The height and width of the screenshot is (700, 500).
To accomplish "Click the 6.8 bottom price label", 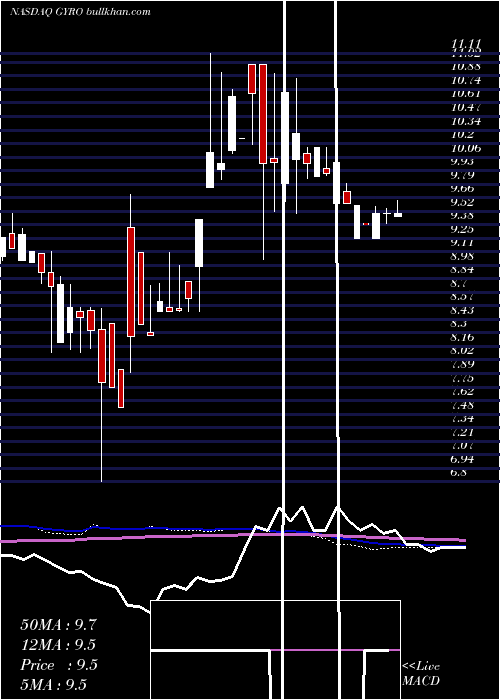I will (x=459, y=472).
